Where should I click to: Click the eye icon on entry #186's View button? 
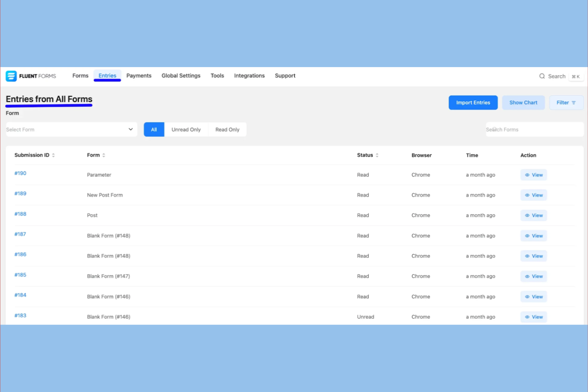(527, 256)
